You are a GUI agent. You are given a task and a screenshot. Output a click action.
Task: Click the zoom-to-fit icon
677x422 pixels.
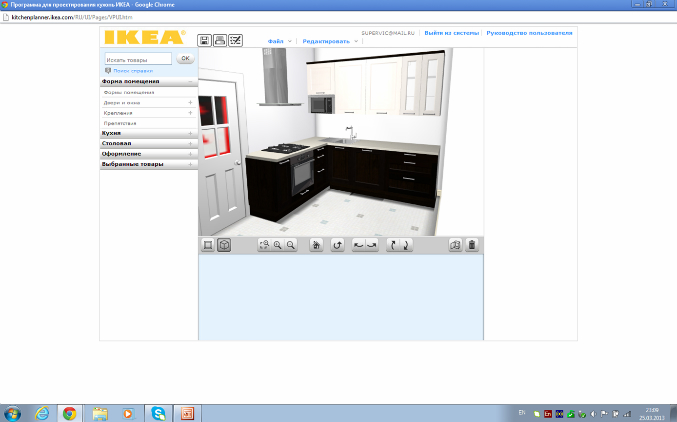[264, 245]
